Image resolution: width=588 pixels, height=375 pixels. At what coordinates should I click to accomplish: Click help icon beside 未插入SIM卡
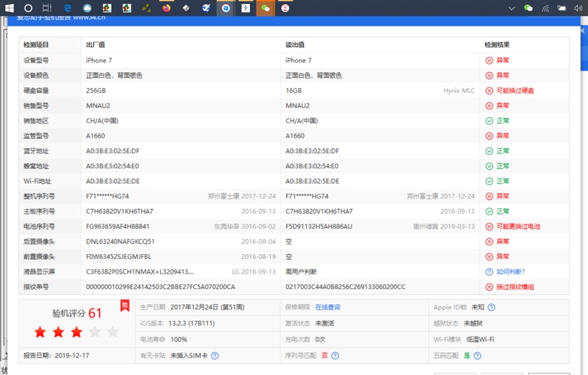[x=215, y=356]
